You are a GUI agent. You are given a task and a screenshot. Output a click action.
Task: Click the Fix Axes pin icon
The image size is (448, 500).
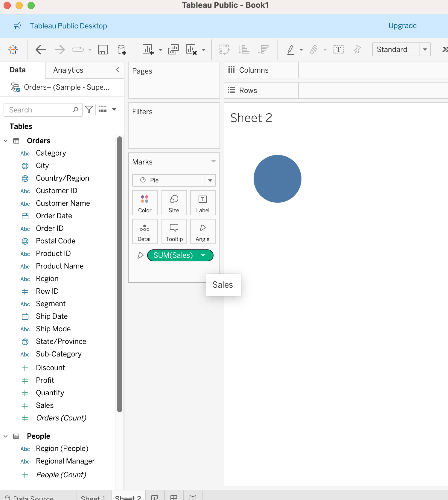[357, 50]
